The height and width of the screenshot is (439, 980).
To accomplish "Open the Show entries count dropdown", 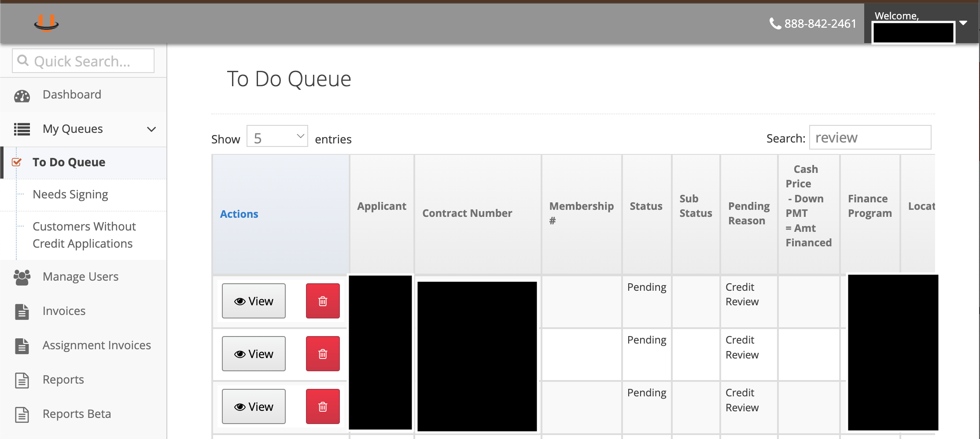I will coord(277,136).
